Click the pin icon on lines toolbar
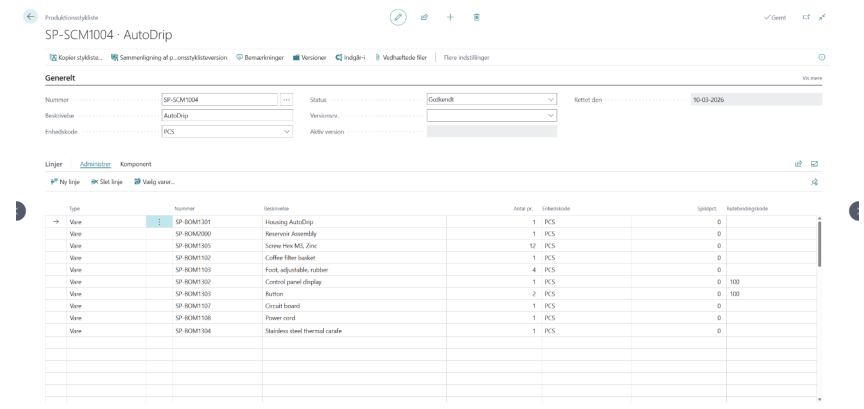The height and width of the screenshot is (409, 864). (814, 182)
